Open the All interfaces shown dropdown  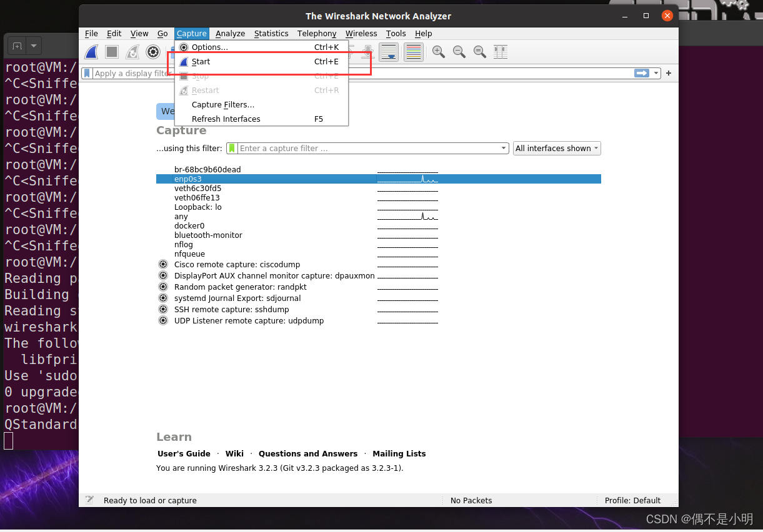click(x=556, y=148)
